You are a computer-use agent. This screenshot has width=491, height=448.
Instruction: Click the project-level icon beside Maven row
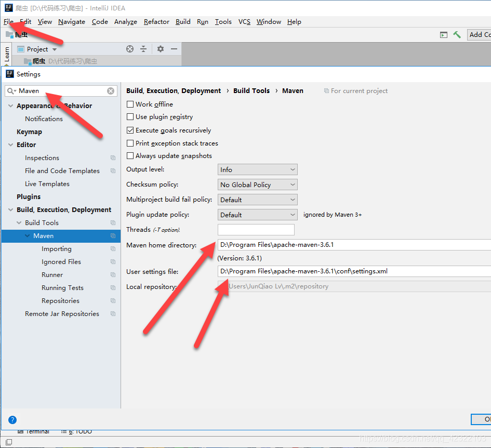(113, 236)
